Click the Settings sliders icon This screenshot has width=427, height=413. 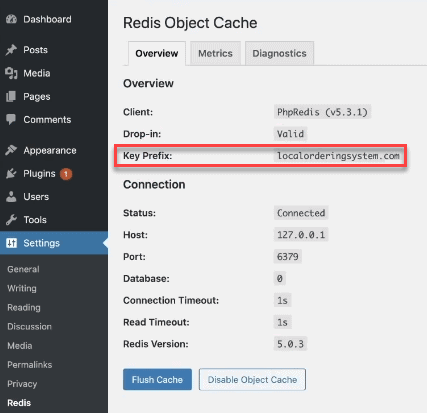pyautogui.click(x=11, y=243)
